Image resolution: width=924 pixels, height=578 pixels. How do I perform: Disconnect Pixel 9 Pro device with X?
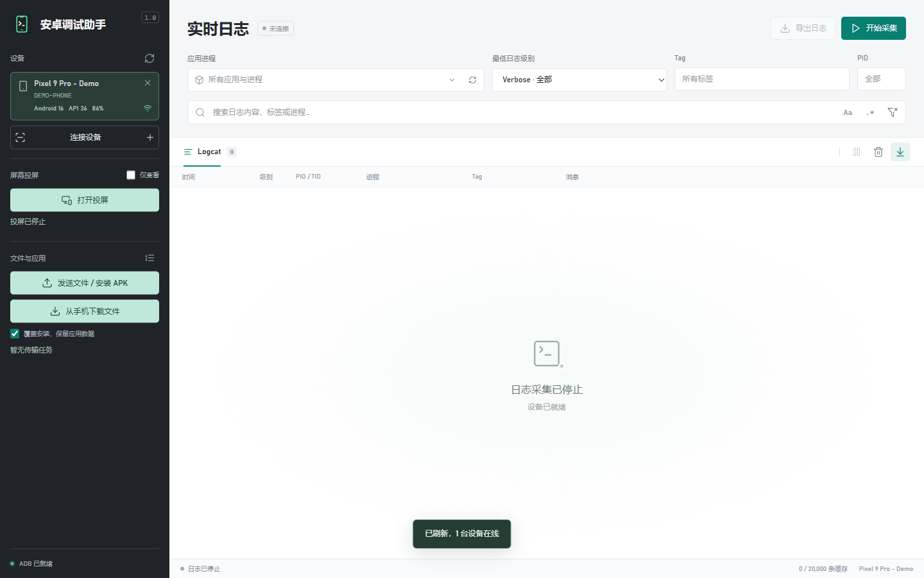pos(148,83)
